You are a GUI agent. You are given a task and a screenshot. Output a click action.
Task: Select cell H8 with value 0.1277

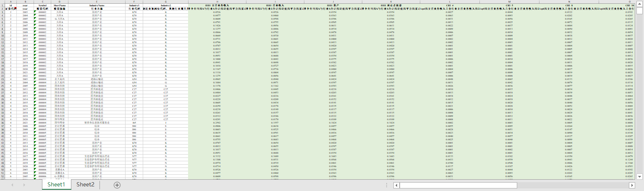217,28
